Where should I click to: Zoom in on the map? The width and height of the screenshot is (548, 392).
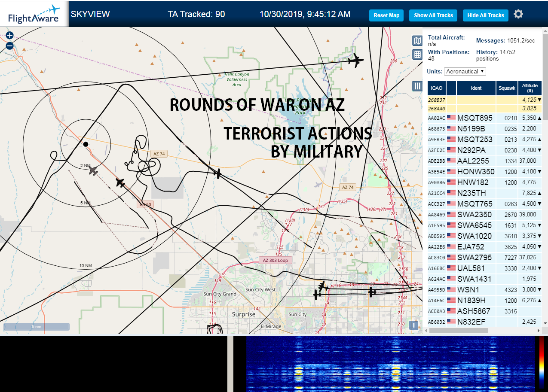(x=9, y=35)
